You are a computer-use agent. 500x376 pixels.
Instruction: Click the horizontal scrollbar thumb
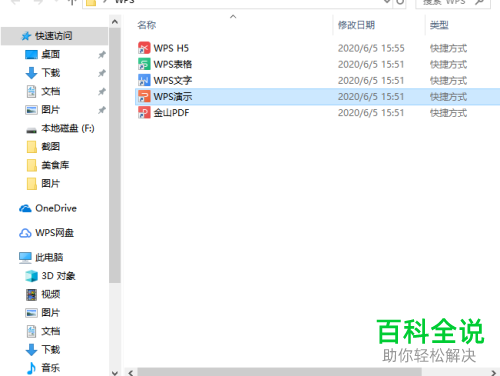pos(279,372)
